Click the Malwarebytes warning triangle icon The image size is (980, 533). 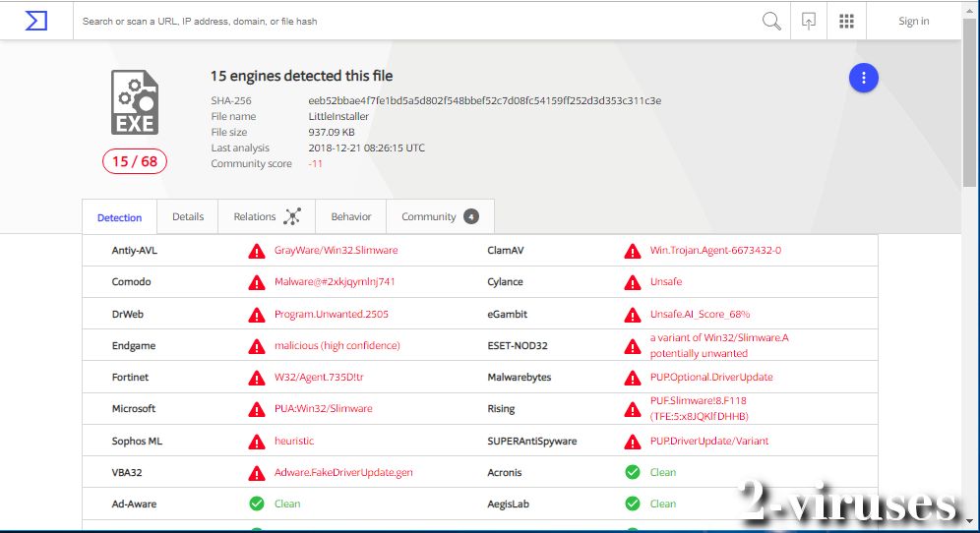pyautogui.click(x=633, y=378)
